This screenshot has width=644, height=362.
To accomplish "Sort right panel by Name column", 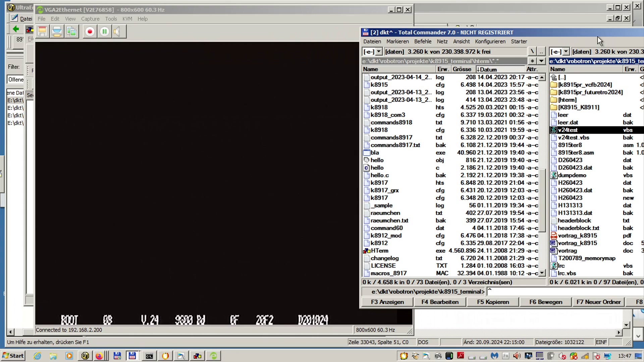I will click(x=586, y=69).
